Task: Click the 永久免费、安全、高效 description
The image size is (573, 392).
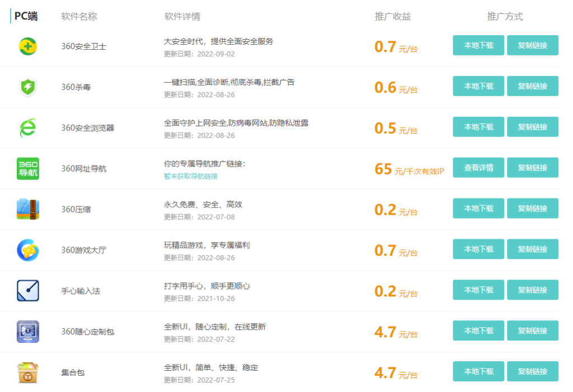Action: 203,205
